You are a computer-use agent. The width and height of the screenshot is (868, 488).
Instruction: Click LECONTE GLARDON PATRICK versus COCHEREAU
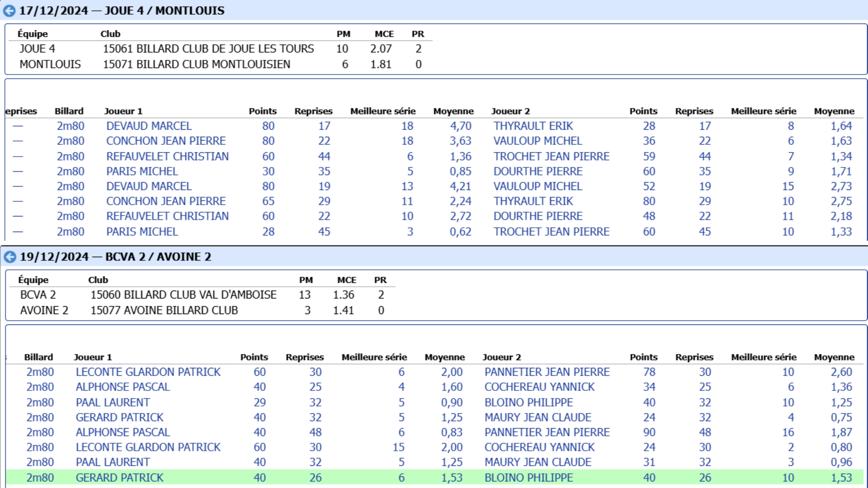tap(148, 447)
